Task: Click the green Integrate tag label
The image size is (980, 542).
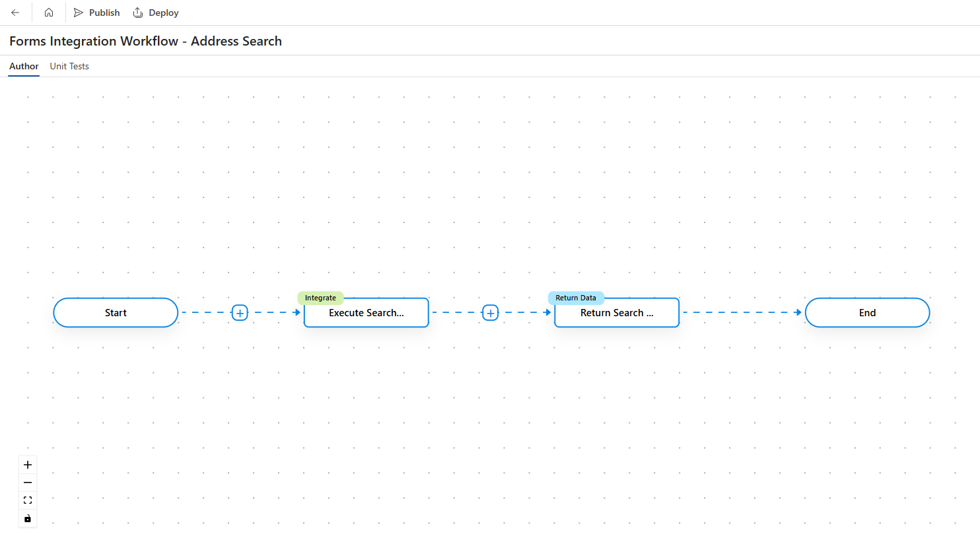Action: point(320,298)
